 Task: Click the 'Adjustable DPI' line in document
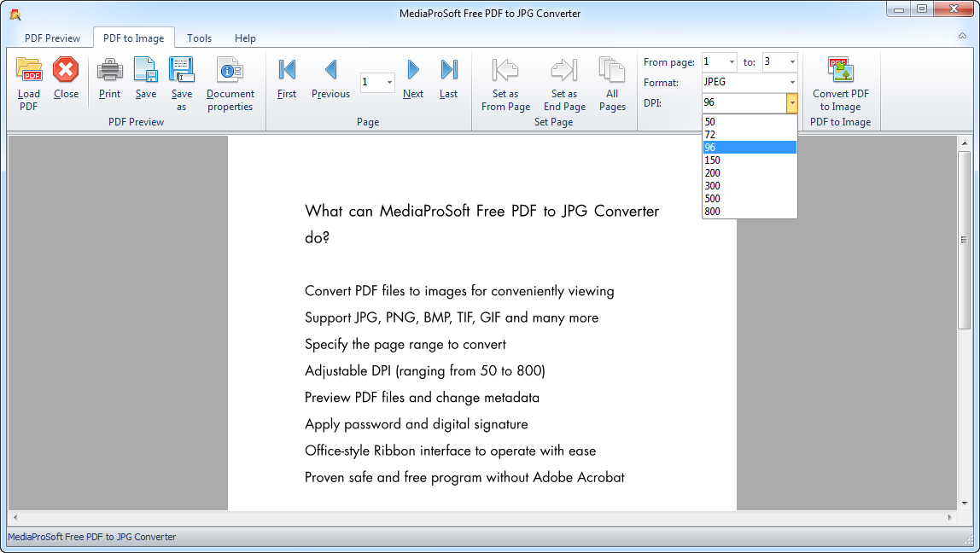[425, 371]
